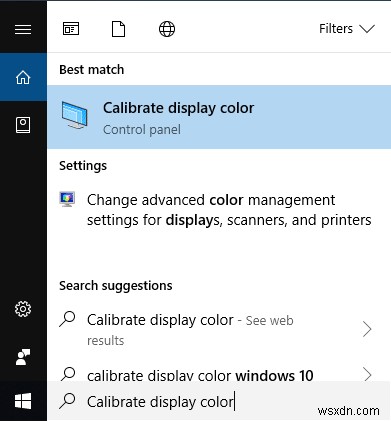Screen dimensions: 391x421
Task: Select 'calibrate display color windows 10' suggestion
Action: [x=219, y=374]
